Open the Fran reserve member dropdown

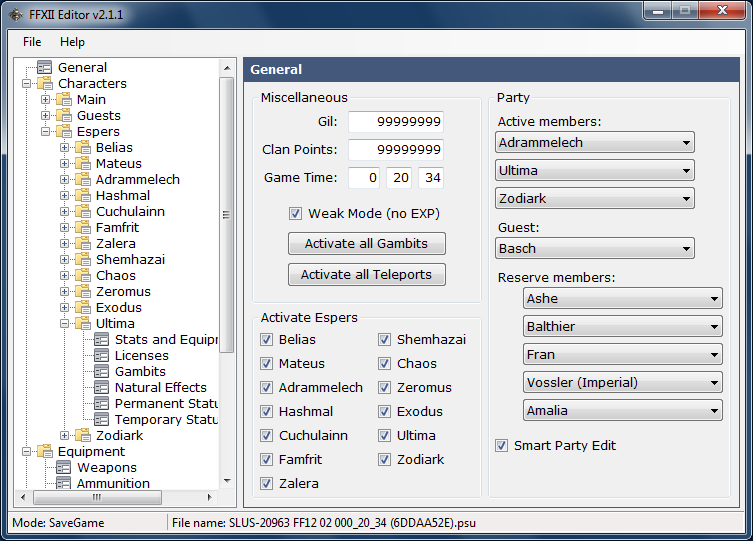[x=623, y=355]
